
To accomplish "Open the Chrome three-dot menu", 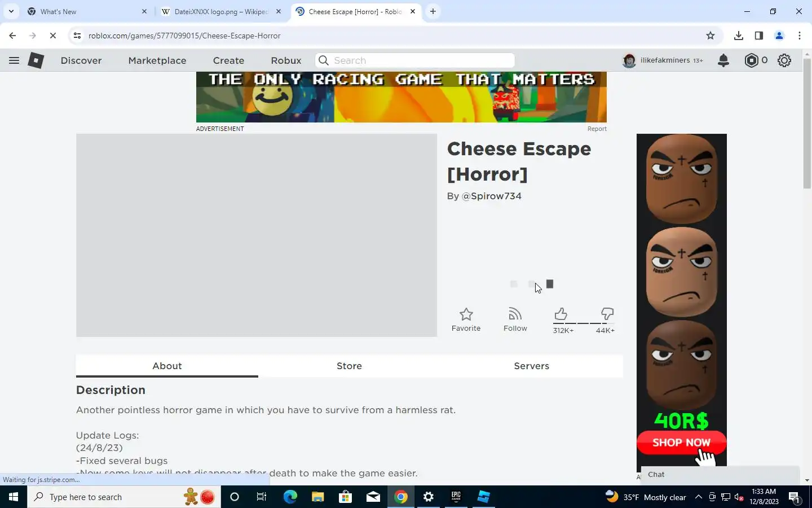I will click(x=800, y=36).
